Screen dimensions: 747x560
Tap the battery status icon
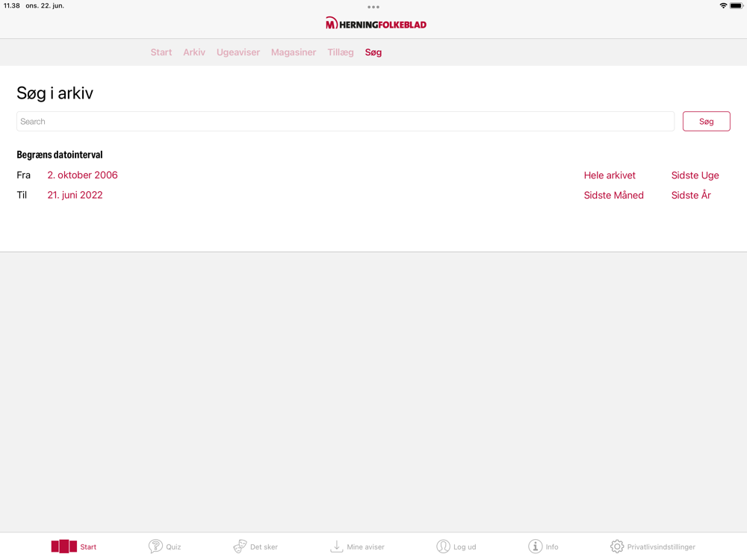(x=737, y=6)
